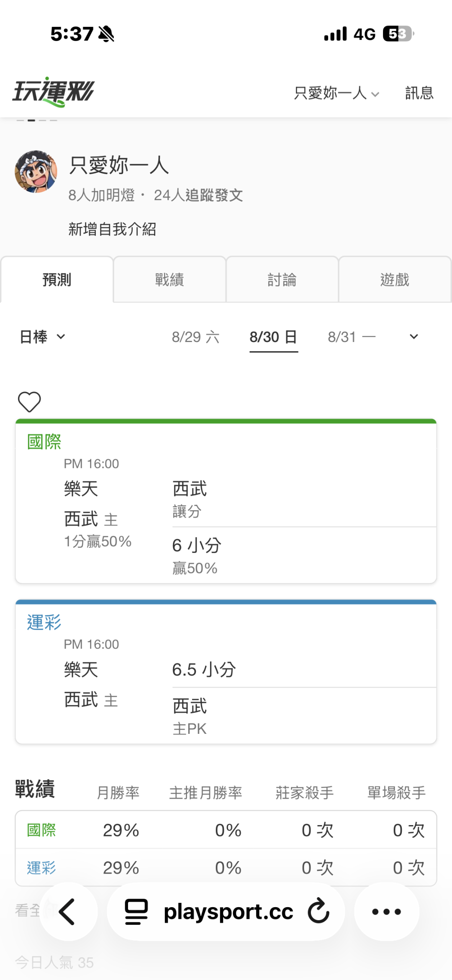Switch to the 戰績 tab
This screenshot has height=980, width=452.
[169, 279]
